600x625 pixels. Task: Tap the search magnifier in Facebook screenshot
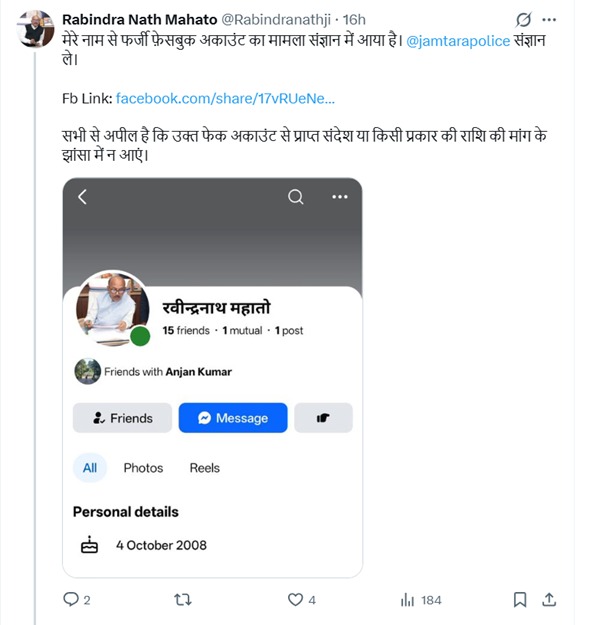296,197
